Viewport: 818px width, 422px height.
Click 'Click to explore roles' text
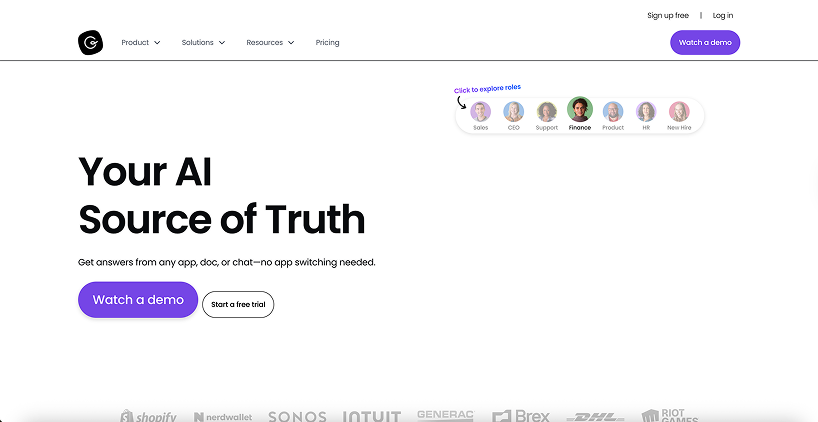[x=487, y=89]
